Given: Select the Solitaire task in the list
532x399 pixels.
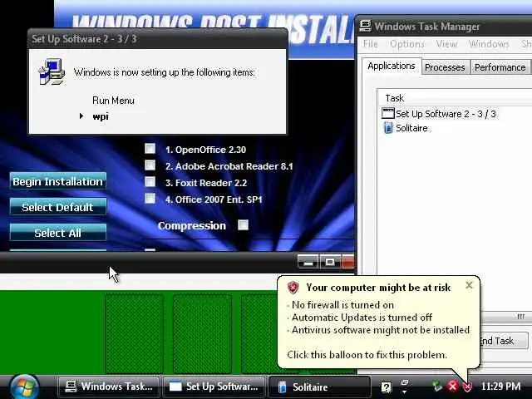Looking at the screenshot, I should point(411,128).
